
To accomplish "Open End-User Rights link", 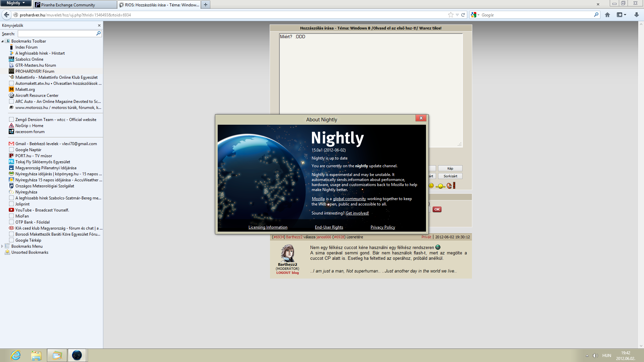I will [329, 227].
